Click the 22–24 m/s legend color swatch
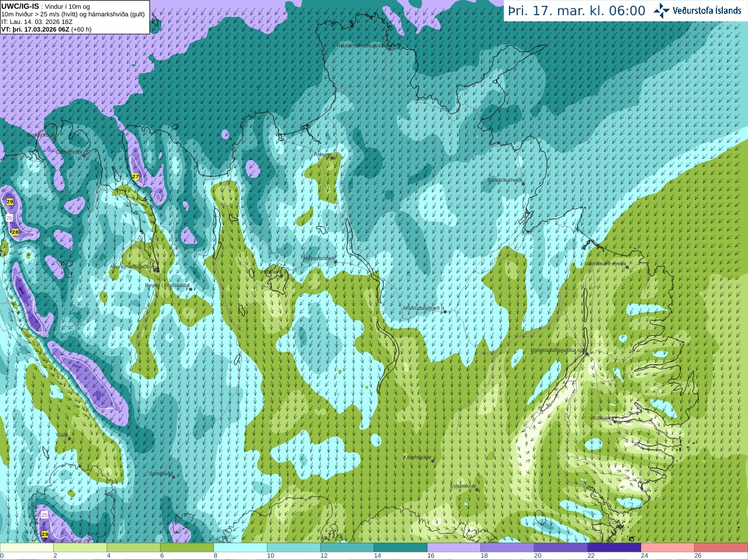This screenshot has height=560, width=748. tap(615, 548)
